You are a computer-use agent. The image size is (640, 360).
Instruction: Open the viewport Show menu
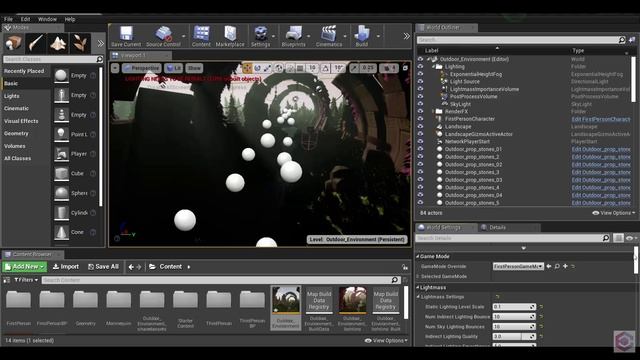[194, 68]
